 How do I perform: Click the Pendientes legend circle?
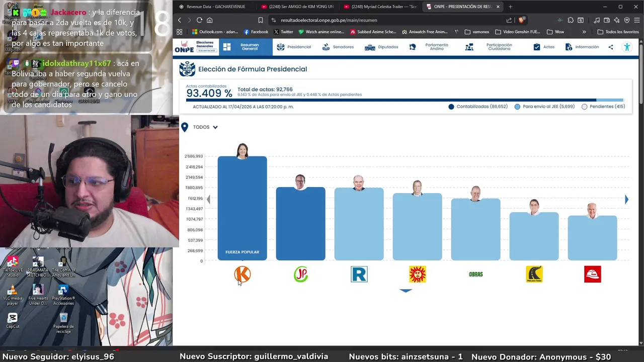coord(584,107)
